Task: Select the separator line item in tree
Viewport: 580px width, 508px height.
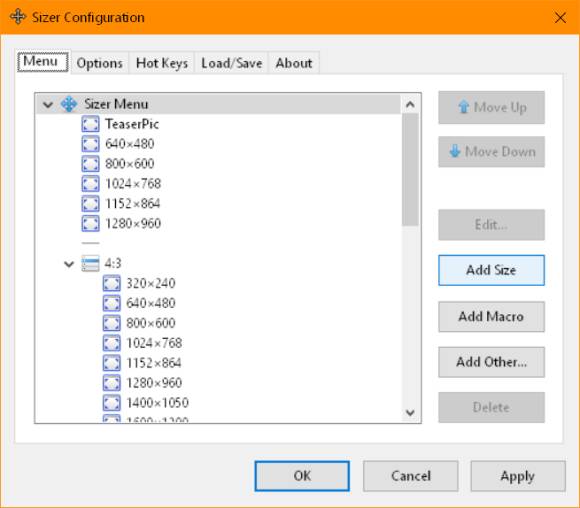Action: [x=91, y=243]
